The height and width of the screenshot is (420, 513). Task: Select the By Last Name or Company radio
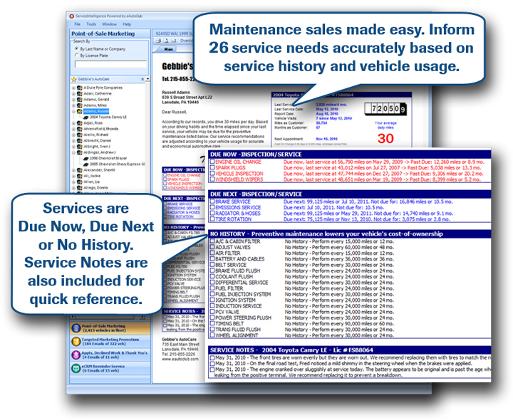pyautogui.click(x=77, y=48)
